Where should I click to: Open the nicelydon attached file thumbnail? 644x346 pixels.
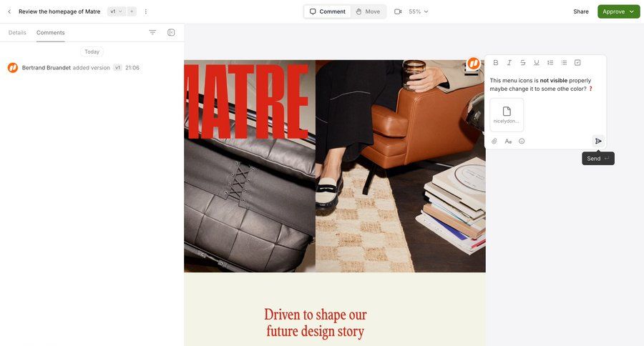[x=507, y=115]
